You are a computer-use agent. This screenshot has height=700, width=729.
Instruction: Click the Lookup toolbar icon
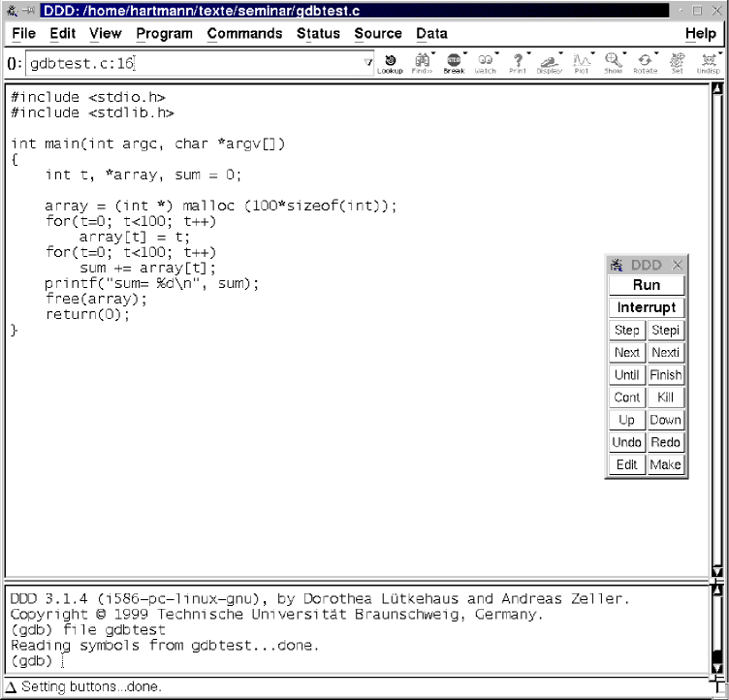coord(390,63)
